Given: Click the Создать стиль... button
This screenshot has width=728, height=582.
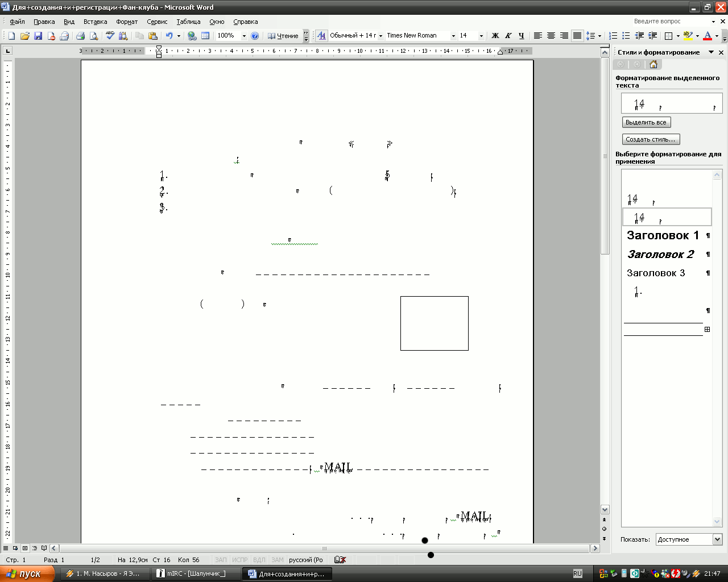Looking at the screenshot, I should click(651, 139).
